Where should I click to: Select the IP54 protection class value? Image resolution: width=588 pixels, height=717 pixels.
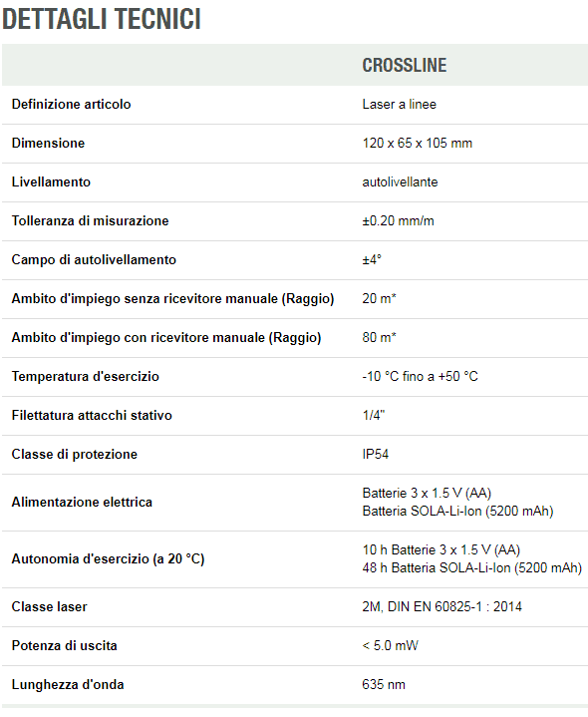376,454
